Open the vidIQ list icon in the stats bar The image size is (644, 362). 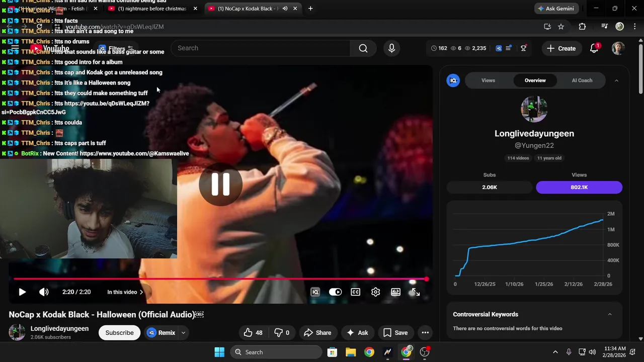509,48
